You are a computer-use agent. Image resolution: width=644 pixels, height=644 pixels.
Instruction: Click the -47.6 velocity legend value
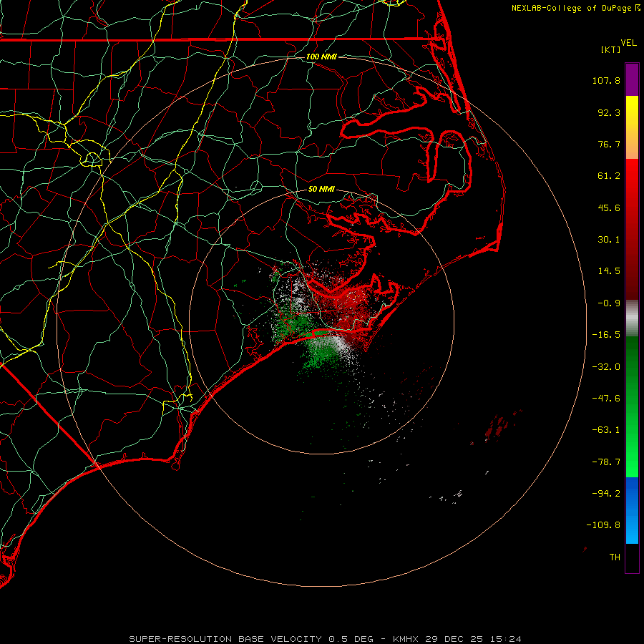tap(606, 399)
